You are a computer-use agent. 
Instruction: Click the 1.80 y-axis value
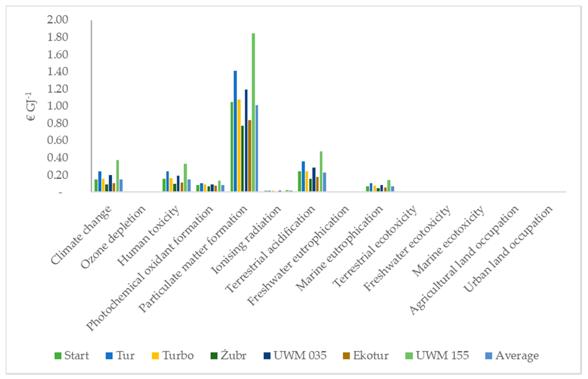pyautogui.click(x=58, y=37)
